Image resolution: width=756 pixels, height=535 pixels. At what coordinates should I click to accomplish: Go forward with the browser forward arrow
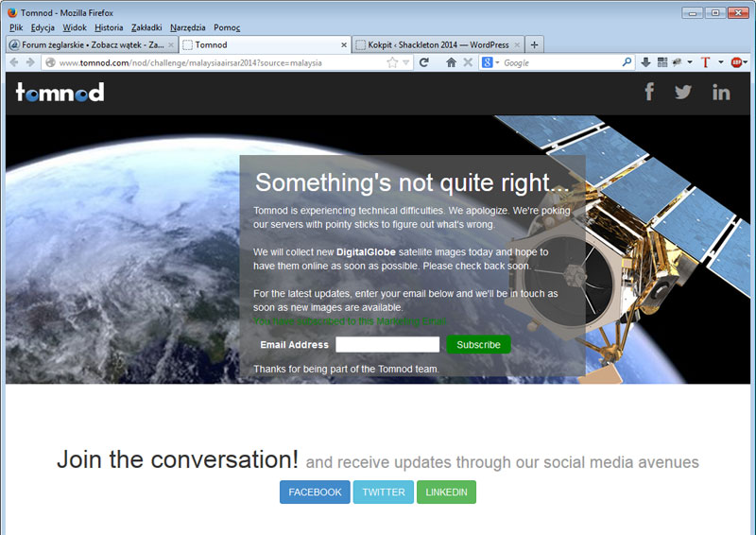tap(30, 62)
